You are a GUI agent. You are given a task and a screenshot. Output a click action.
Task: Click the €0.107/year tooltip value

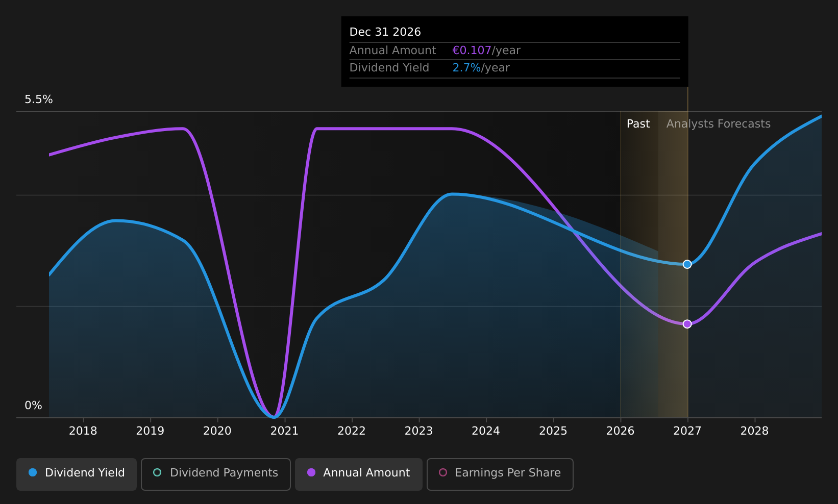[486, 51]
